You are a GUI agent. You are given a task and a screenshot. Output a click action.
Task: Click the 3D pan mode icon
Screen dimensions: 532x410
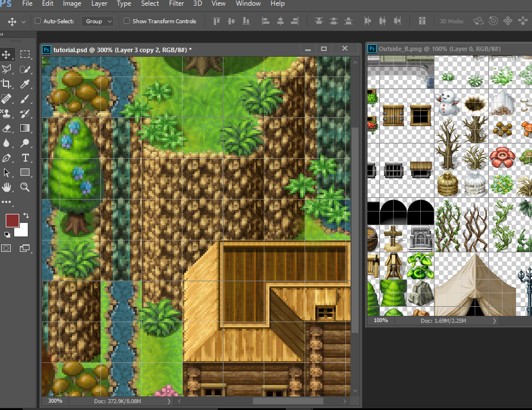click(x=508, y=21)
